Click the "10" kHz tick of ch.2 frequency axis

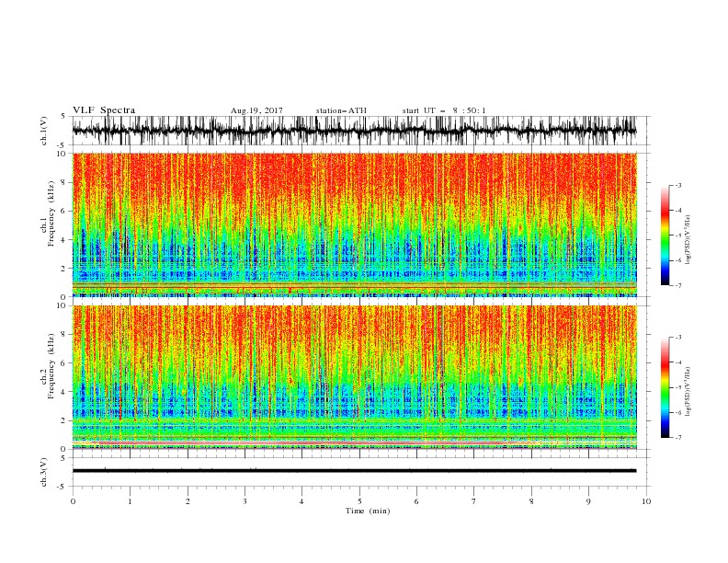[63, 305]
